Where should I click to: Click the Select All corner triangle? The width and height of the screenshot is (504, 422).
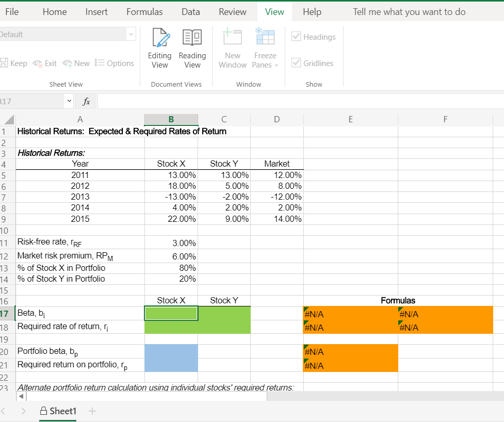(7, 119)
